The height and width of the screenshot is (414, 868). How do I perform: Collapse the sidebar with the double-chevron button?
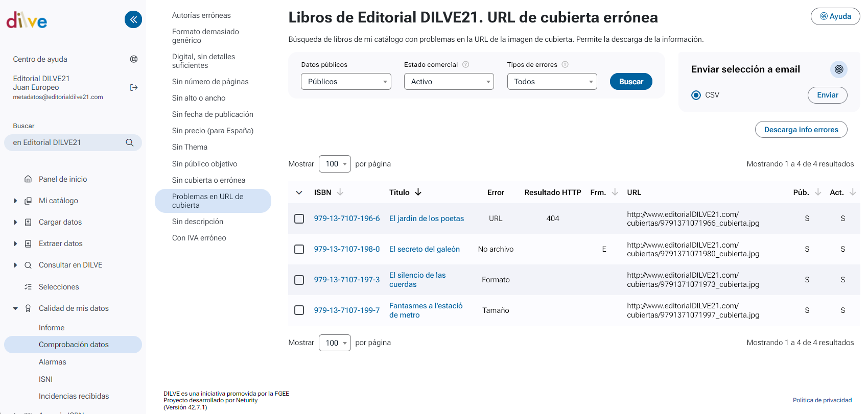133,19
